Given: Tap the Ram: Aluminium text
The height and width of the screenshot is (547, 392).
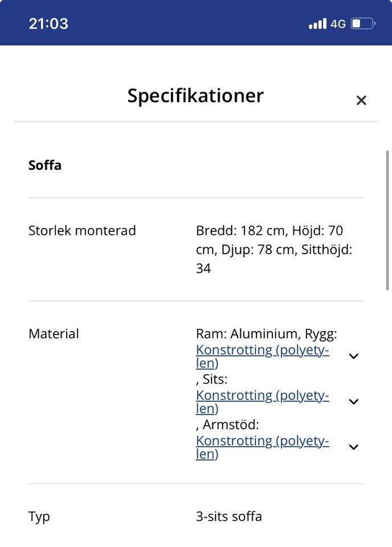Looking at the screenshot, I should point(245,334).
